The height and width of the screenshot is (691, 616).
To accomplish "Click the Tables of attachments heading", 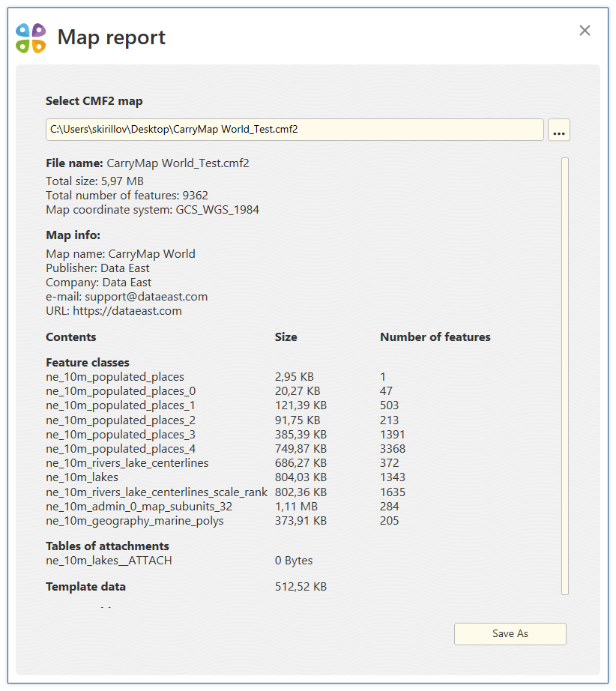I will [107, 546].
